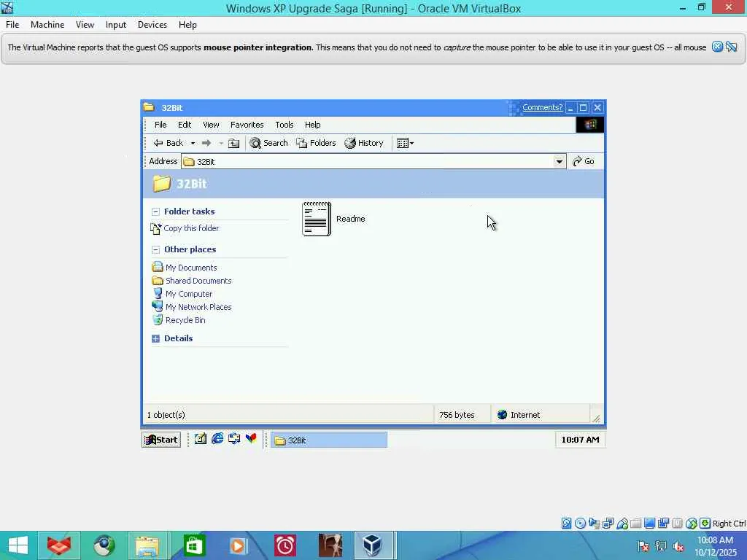Open VirtualBox Devices menu
The height and width of the screenshot is (560, 747).
coord(152,25)
